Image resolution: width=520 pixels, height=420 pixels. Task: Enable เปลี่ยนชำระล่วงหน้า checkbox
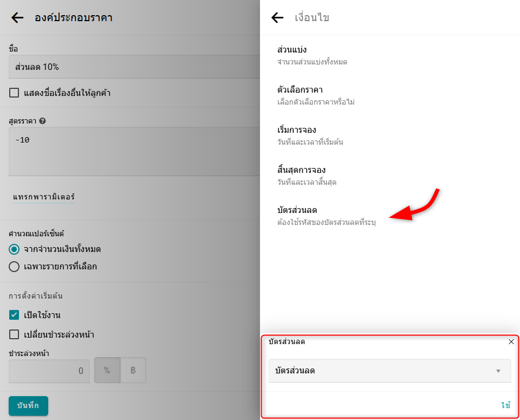point(15,334)
